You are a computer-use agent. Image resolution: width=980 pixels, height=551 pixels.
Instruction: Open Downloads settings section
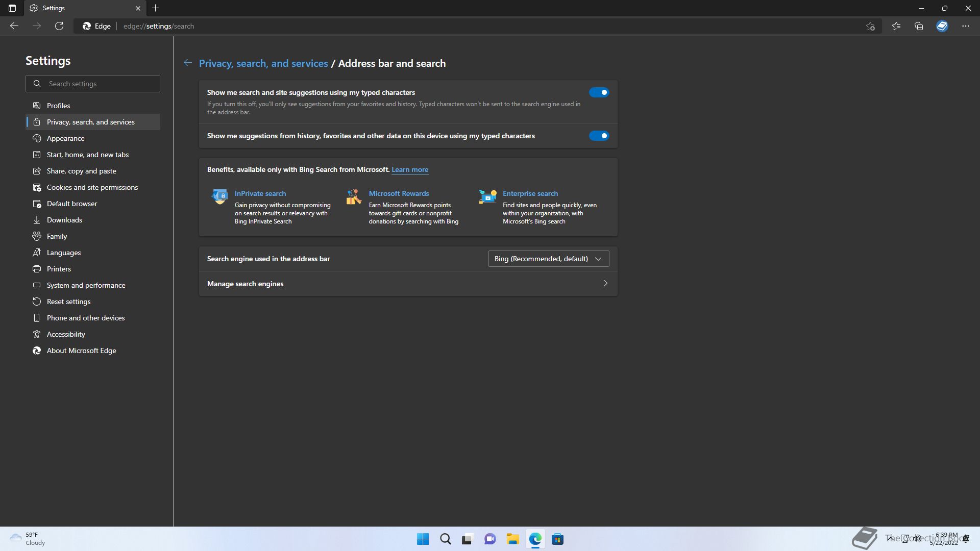coord(93,220)
